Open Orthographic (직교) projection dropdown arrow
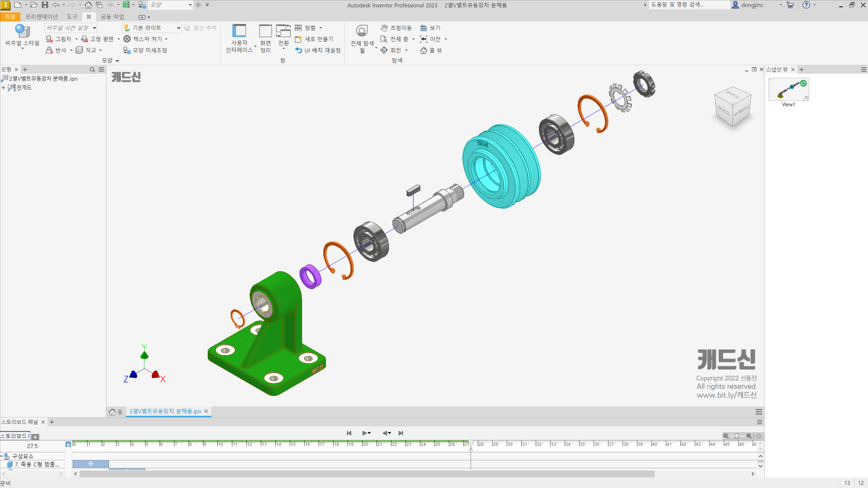 click(100, 50)
